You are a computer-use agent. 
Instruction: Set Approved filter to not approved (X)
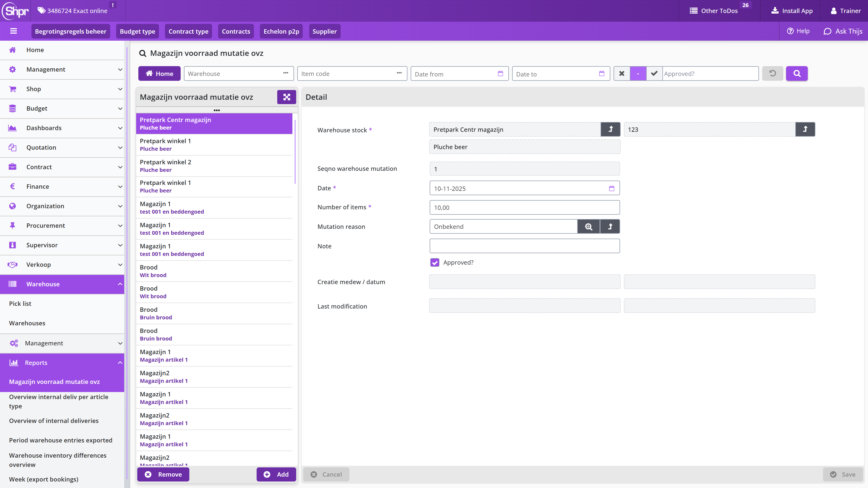(x=622, y=73)
